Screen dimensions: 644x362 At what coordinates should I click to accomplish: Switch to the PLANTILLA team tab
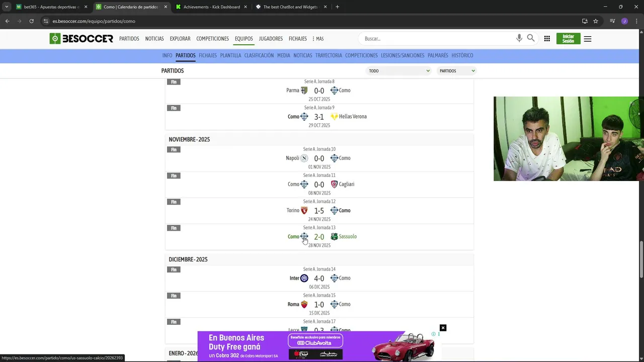[230, 55]
